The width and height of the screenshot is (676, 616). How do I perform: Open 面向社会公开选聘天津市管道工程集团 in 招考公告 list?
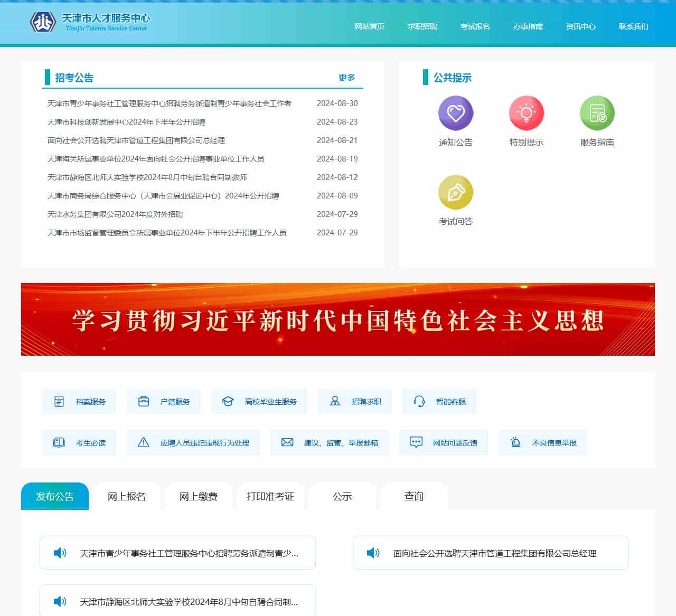click(x=136, y=140)
